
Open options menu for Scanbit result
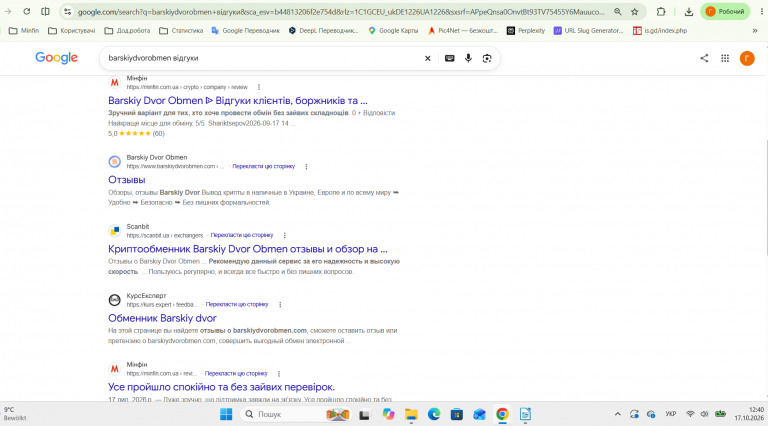pyautogui.click(x=284, y=236)
